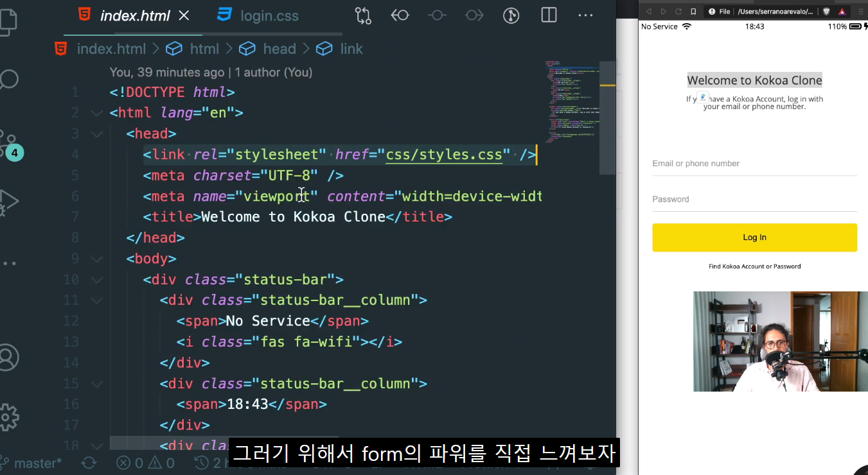Viewport: 868px width, 475px height.
Task: Click the browser bookmark icon
Action: click(x=693, y=11)
